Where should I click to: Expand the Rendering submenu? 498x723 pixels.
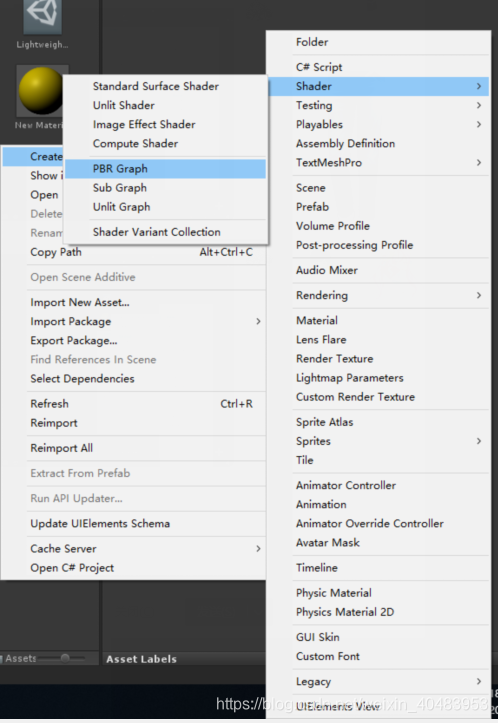point(378,296)
